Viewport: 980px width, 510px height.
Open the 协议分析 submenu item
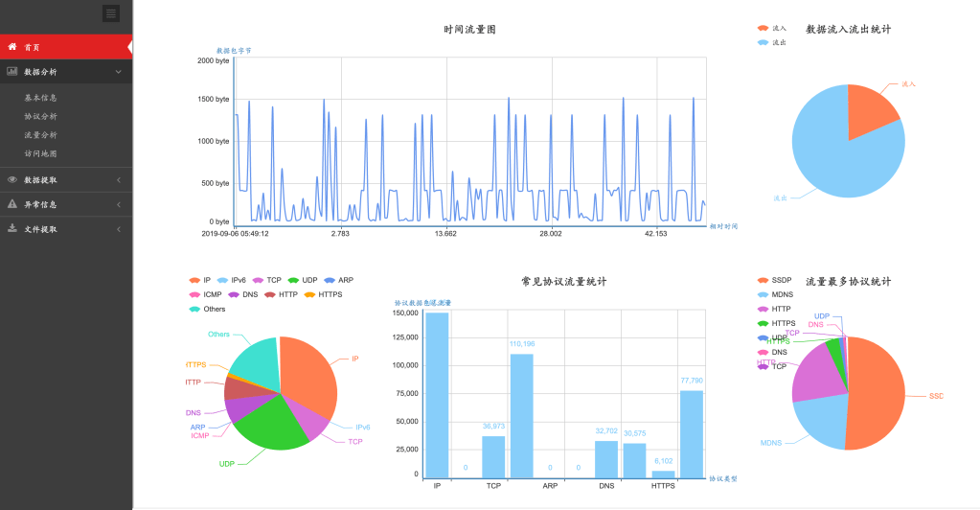40,116
